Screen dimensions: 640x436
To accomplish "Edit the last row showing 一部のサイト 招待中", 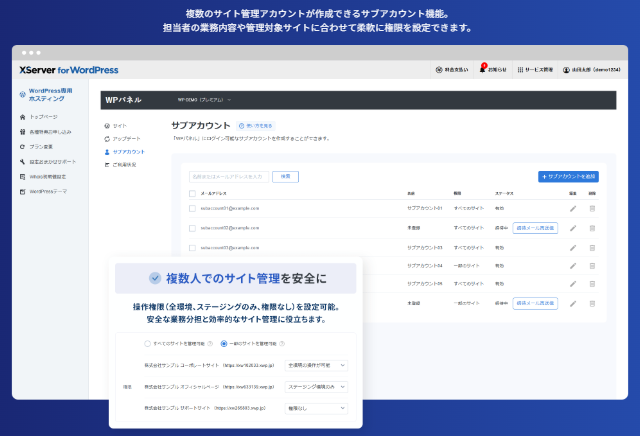I will pyautogui.click(x=573, y=303).
